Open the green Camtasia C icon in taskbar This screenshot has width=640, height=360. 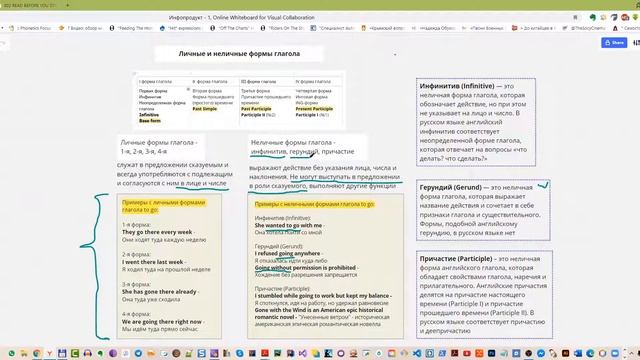pyautogui.click(x=75, y=353)
